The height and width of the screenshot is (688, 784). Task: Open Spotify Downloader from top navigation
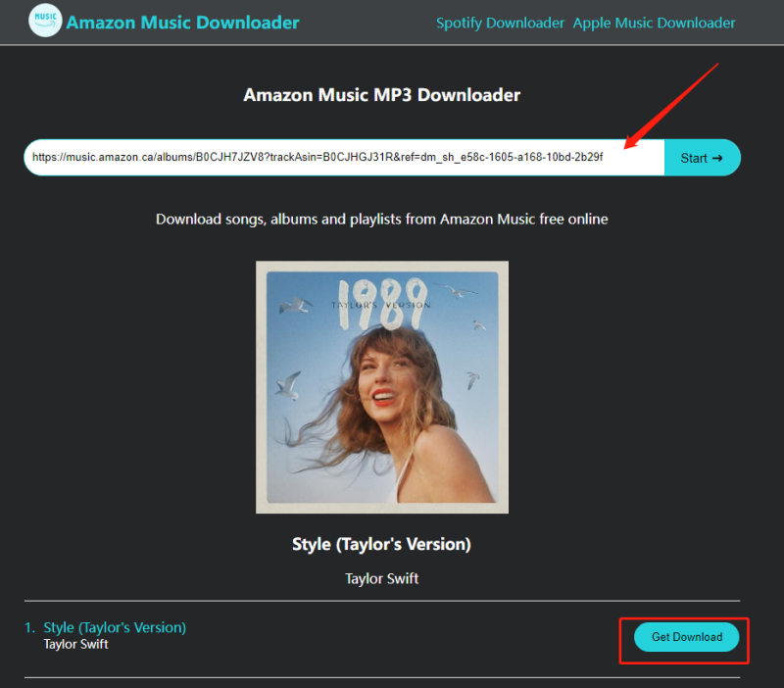[500, 23]
